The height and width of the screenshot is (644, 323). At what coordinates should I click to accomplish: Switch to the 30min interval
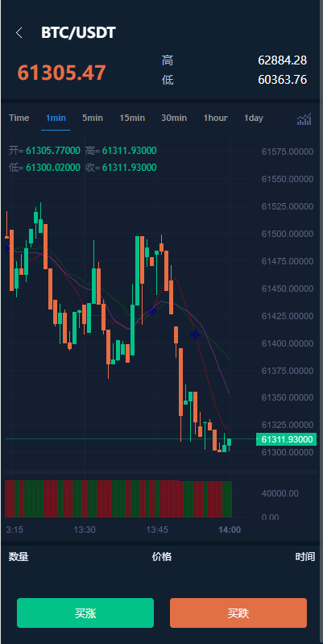174,118
